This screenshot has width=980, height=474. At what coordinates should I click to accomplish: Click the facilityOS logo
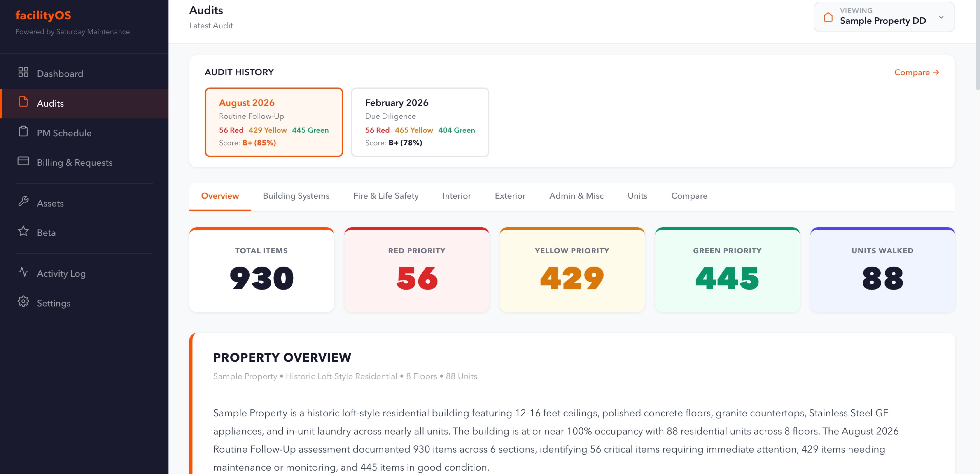(43, 15)
